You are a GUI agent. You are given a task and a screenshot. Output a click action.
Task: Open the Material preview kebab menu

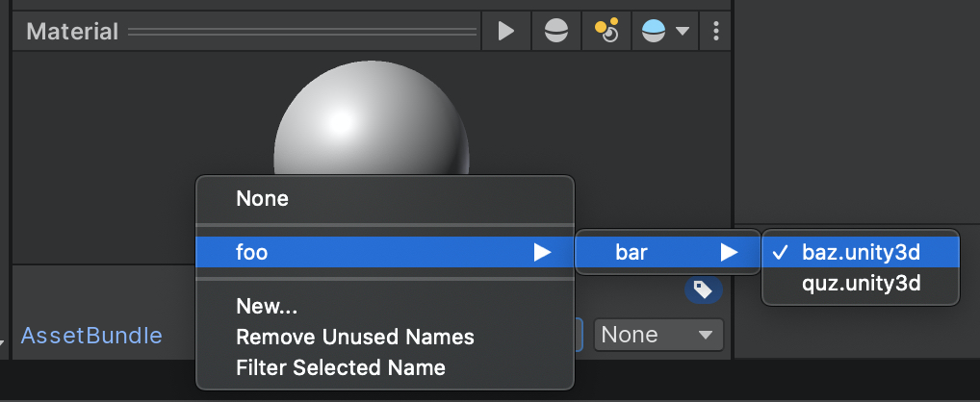tap(715, 31)
